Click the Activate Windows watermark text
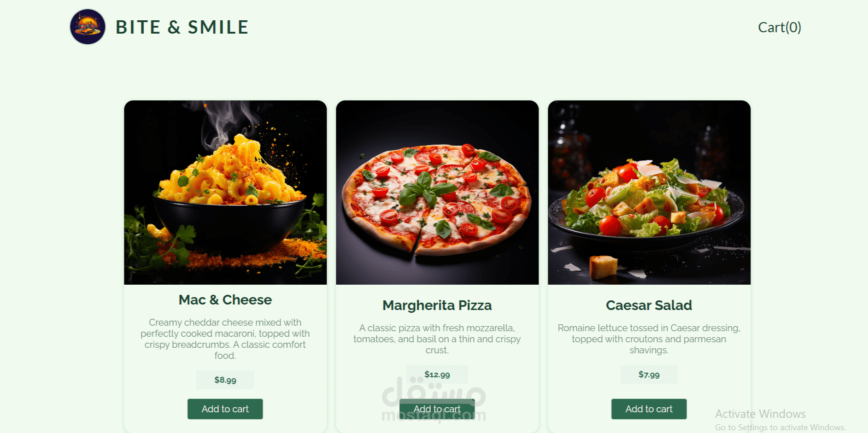This screenshot has width=868, height=433. click(x=760, y=414)
